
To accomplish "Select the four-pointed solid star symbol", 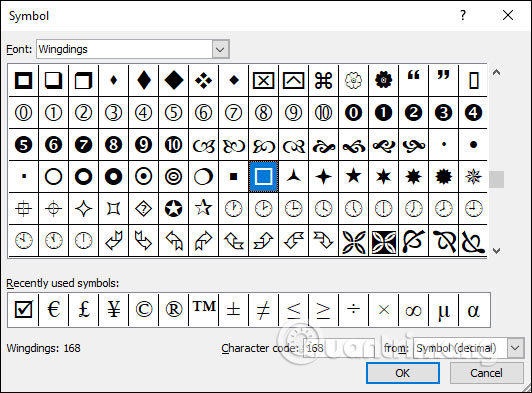I will click(x=323, y=176).
